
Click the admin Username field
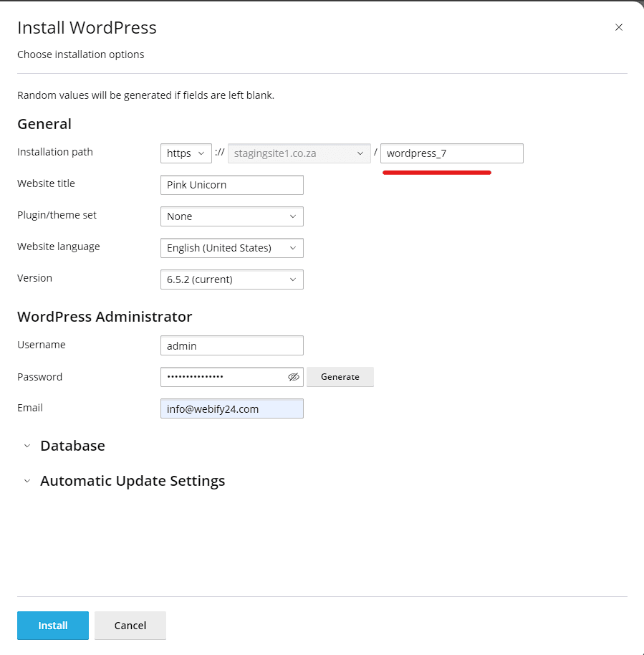pos(232,345)
